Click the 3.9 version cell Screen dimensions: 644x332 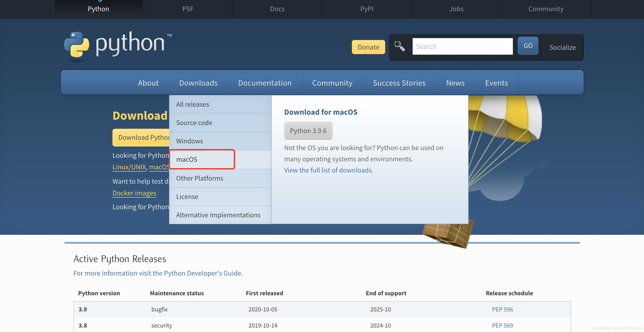tap(83, 309)
